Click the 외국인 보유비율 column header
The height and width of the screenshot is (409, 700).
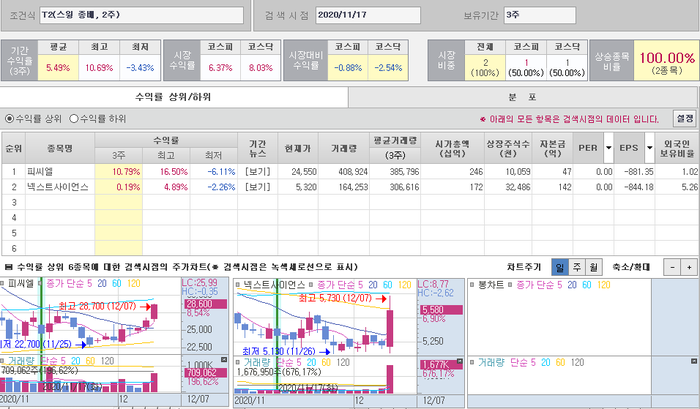677,148
